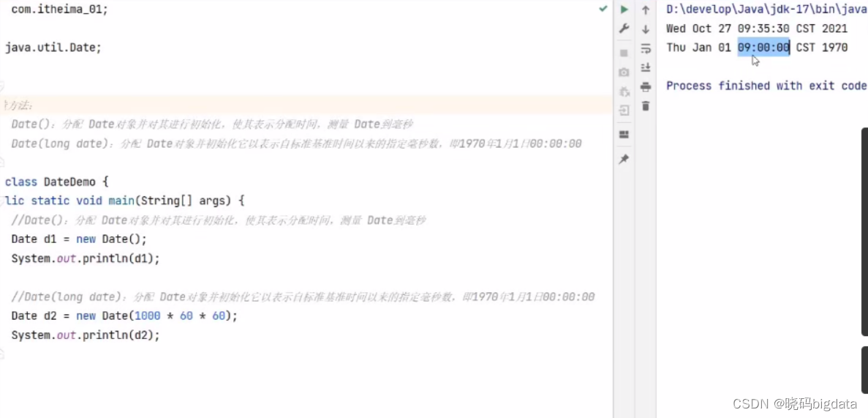Click the attach debugger bug icon
Screen dimensions: 868x418
point(624,92)
